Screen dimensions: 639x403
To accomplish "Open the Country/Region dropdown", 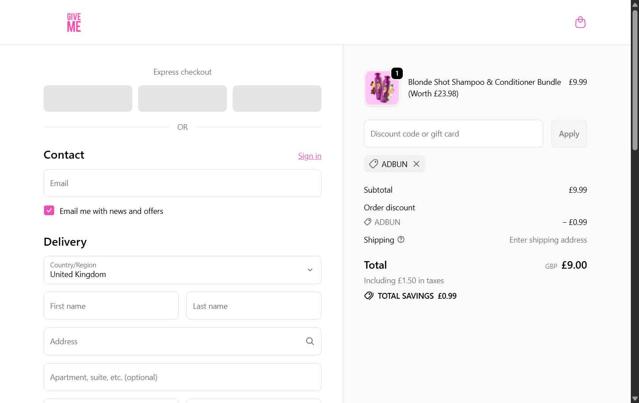I will pyautogui.click(x=183, y=270).
